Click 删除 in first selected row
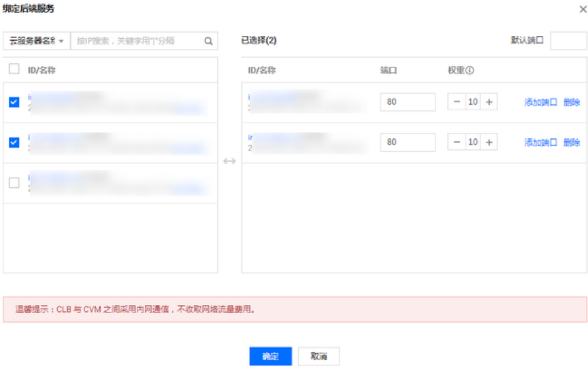This screenshot has width=588, height=367. pos(572,102)
